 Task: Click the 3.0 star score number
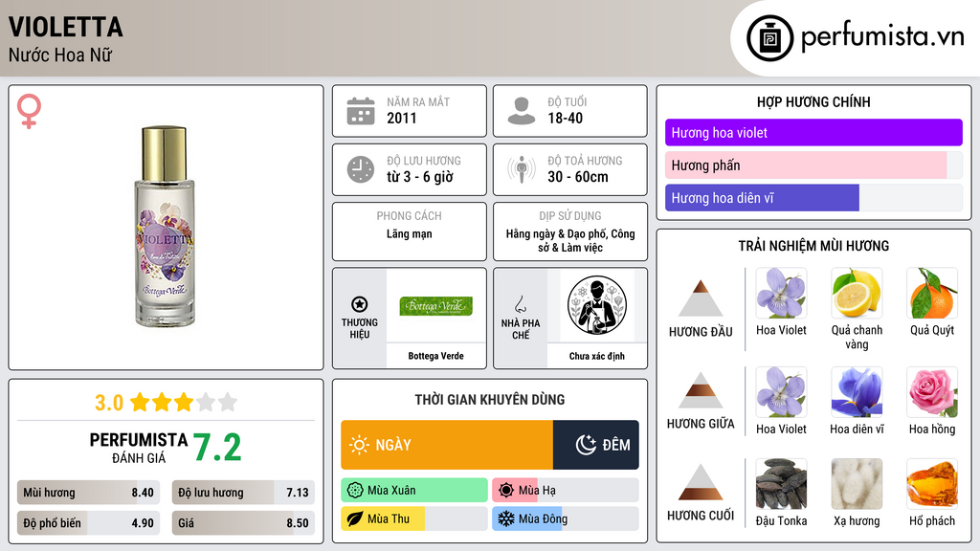(x=109, y=403)
